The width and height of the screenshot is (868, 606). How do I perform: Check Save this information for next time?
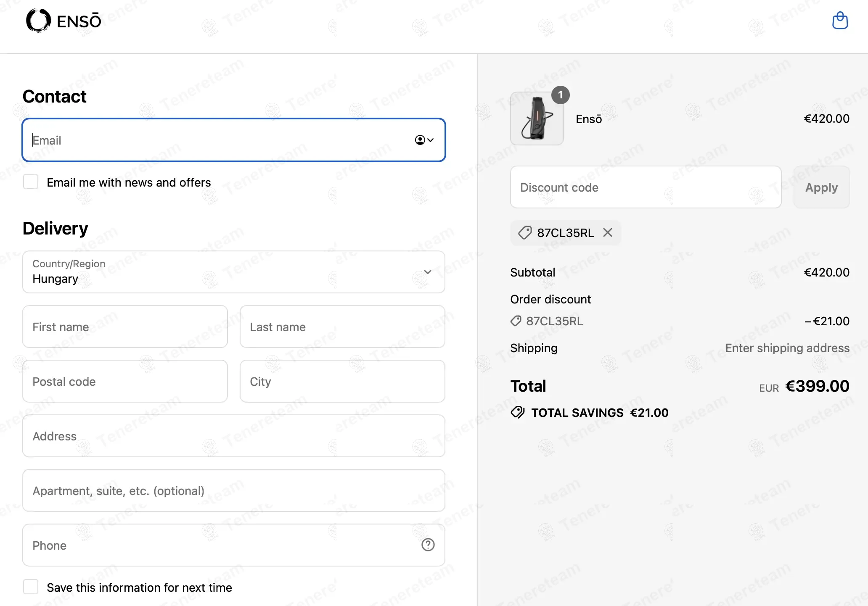[x=31, y=587]
